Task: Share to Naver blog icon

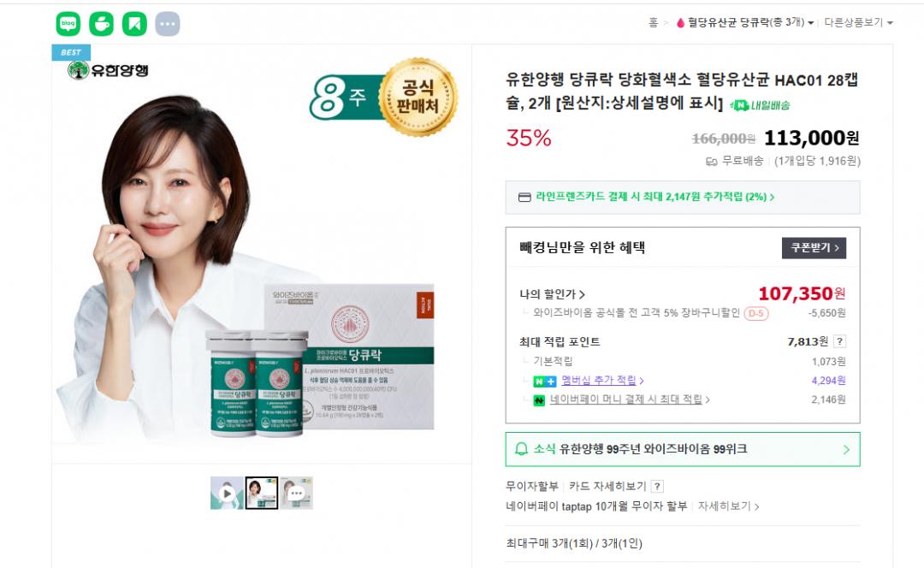Action: pyautogui.click(x=68, y=24)
